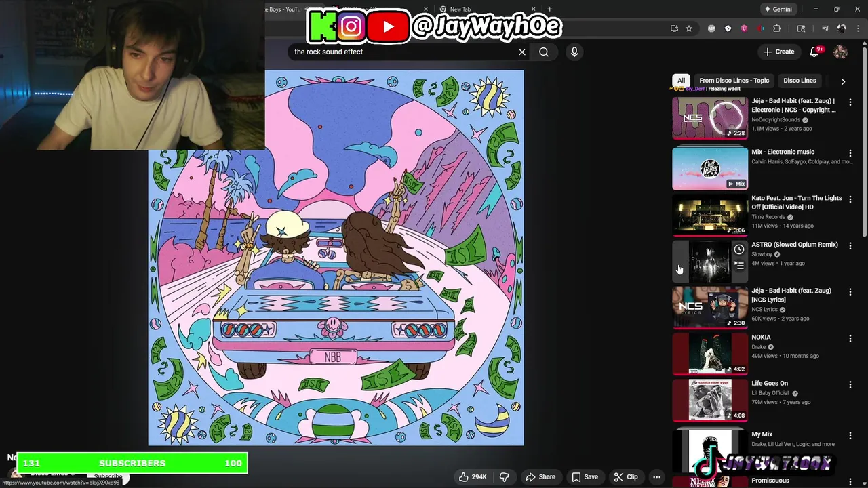Open the YouTube account avatar menu

[x=840, y=52]
